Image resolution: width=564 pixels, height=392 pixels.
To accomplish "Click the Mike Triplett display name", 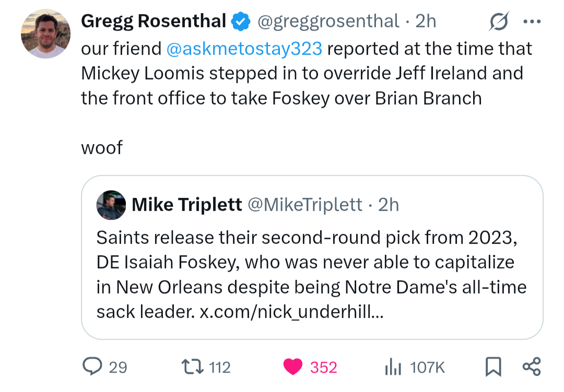I will click(x=187, y=205).
